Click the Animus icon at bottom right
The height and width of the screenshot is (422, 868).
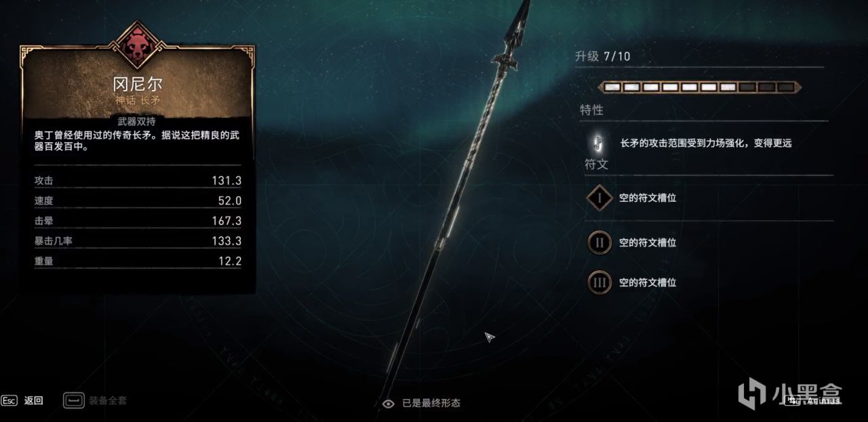[x=791, y=400]
